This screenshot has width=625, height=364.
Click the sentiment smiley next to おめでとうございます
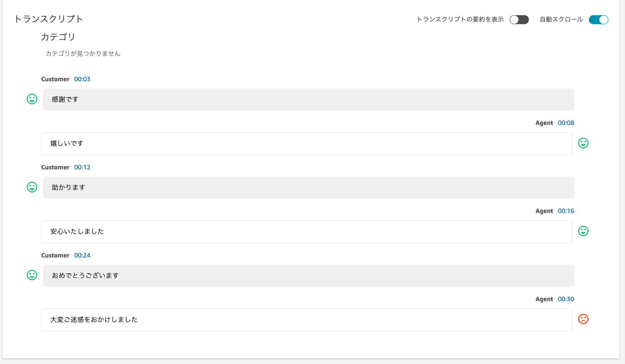(x=32, y=275)
